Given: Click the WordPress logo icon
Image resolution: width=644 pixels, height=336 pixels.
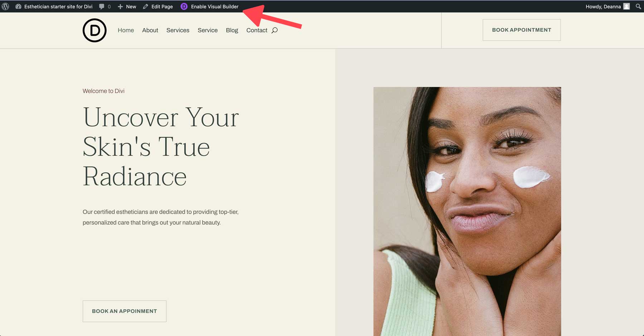Looking at the screenshot, I should coord(5,6).
